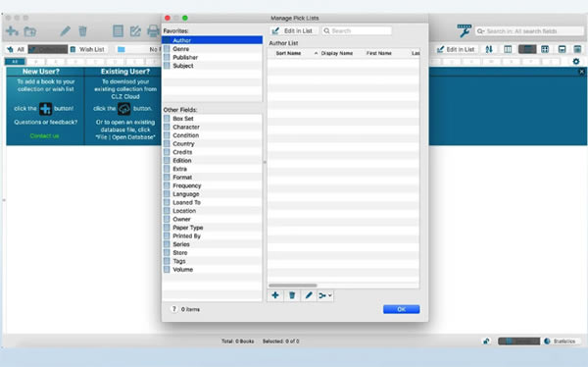Select Location in Other Fields

point(213,211)
